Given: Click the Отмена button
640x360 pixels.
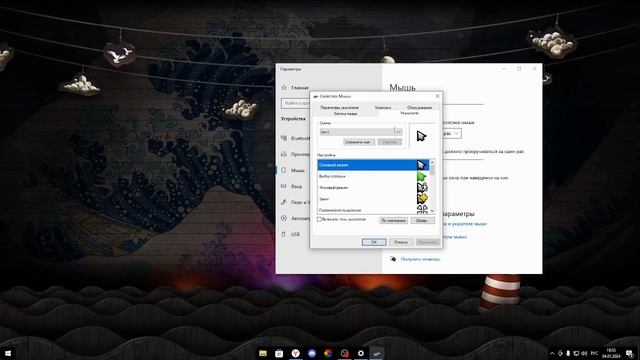Looking at the screenshot, I should [400, 242].
